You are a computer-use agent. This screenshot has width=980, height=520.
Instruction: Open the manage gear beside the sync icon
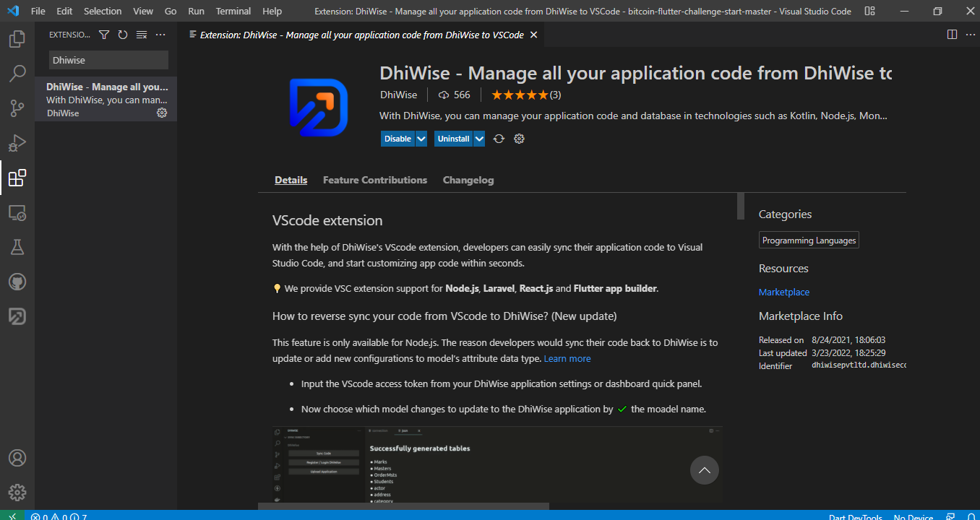click(519, 139)
